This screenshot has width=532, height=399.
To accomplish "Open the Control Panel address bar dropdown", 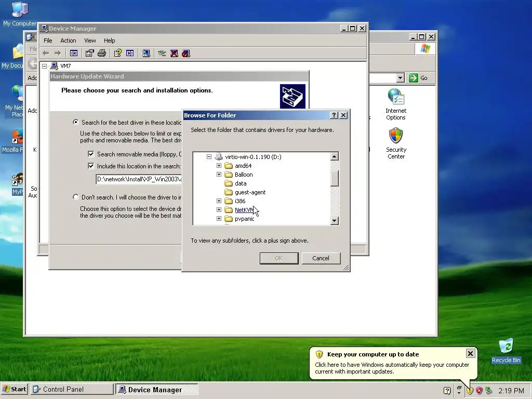I will pyautogui.click(x=401, y=78).
